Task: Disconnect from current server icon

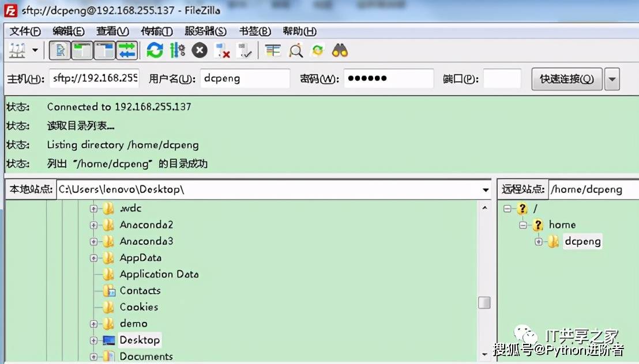Action: click(x=222, y=51)
